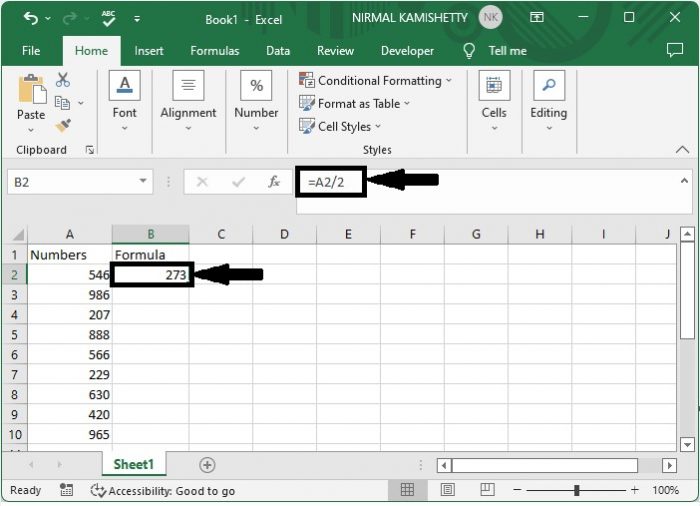Select column E header
This screenshot has width=700, height=506.
[348, 234]
